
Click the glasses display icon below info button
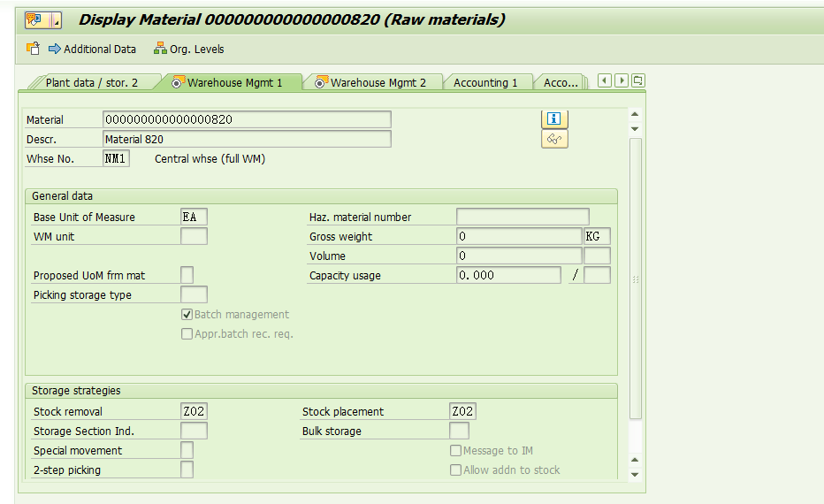coord(554,140)
